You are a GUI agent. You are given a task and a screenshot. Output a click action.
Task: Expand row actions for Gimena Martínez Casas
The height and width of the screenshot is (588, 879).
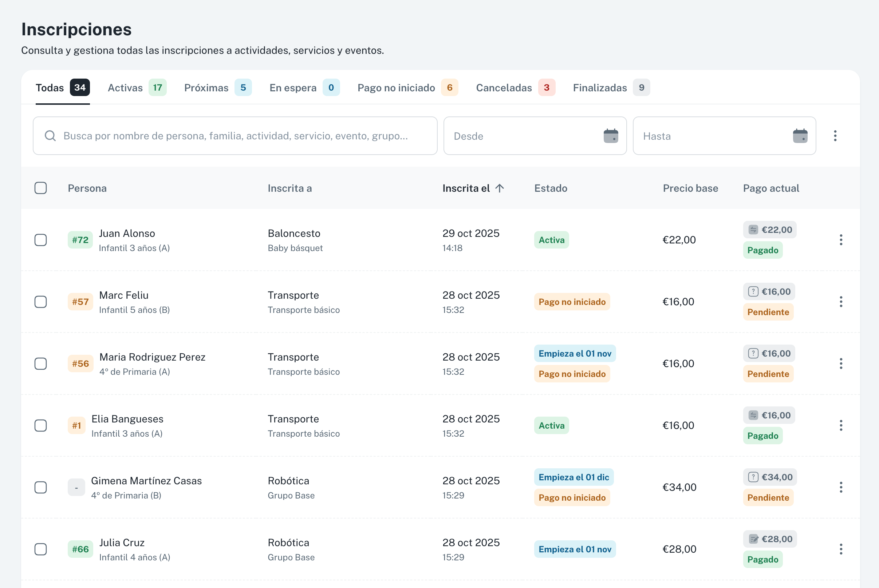841,488
